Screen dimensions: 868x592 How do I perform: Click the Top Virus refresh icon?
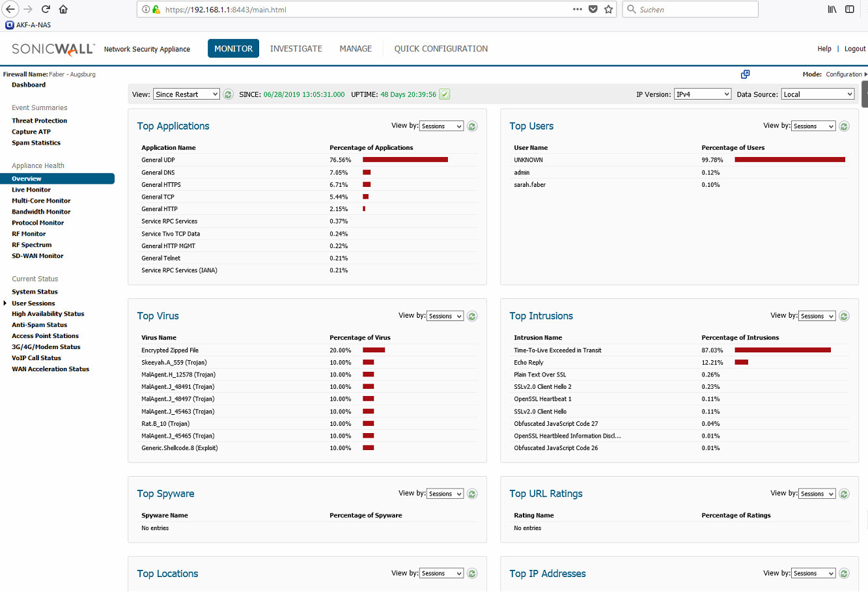[473, 316]
